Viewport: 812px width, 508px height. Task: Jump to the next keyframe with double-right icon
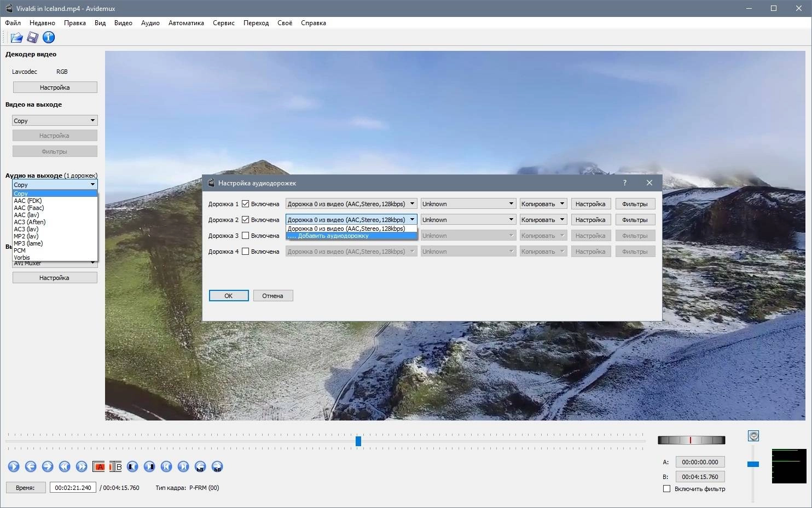[82, 466]
